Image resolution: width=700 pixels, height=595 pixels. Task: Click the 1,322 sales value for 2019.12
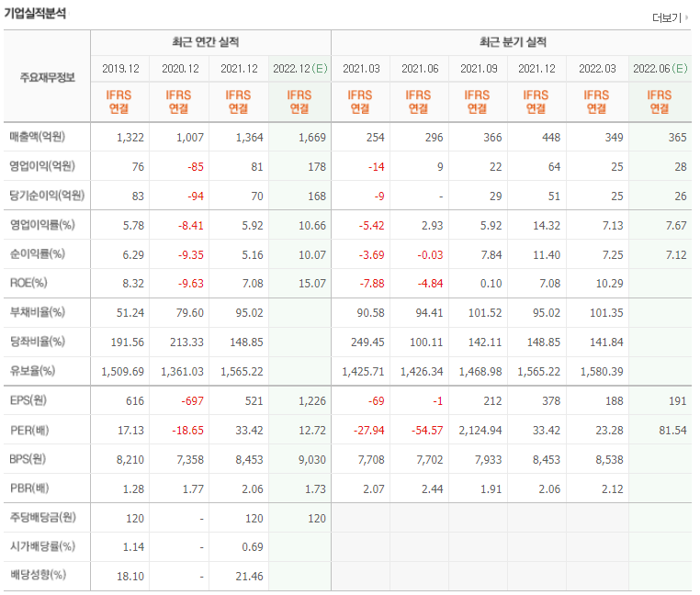(x=130, y=138)
